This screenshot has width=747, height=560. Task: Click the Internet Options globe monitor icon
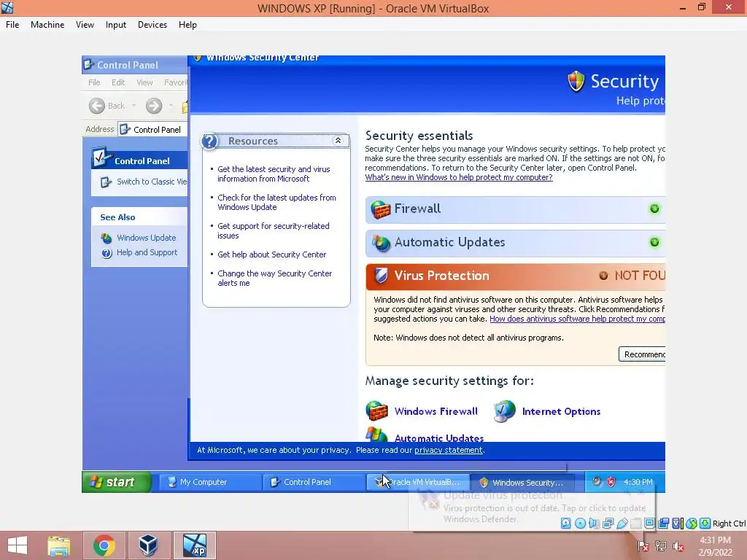pyautogui.click(x=505, y=411)
